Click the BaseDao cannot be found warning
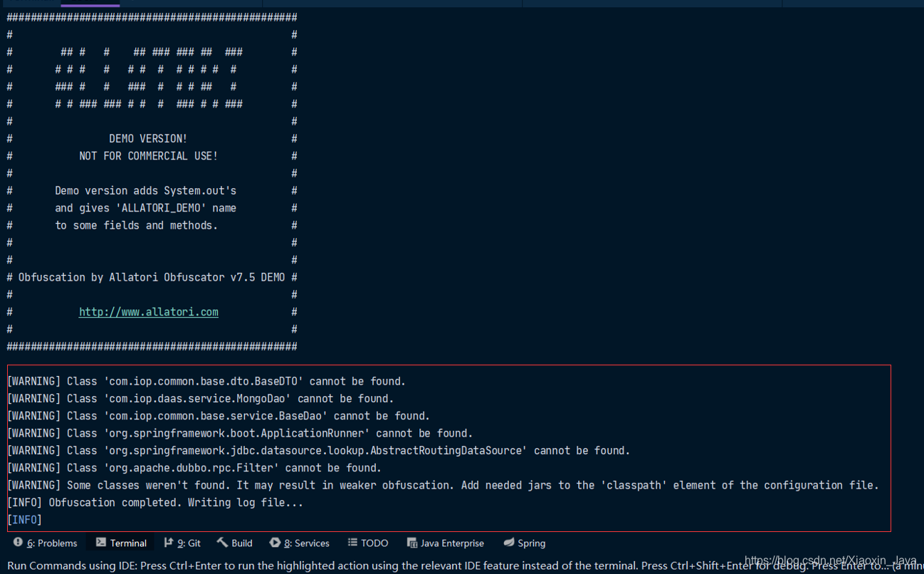 (x=219, y=416)
